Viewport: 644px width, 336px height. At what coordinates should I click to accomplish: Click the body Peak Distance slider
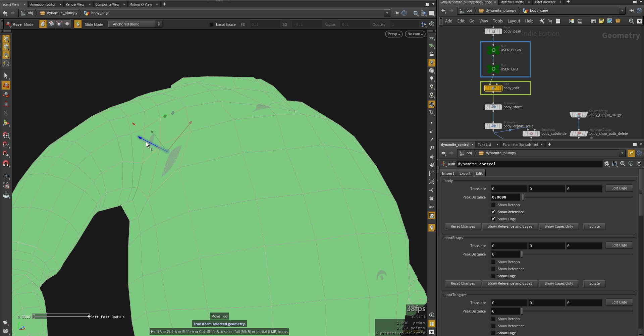tap(577, 198)
